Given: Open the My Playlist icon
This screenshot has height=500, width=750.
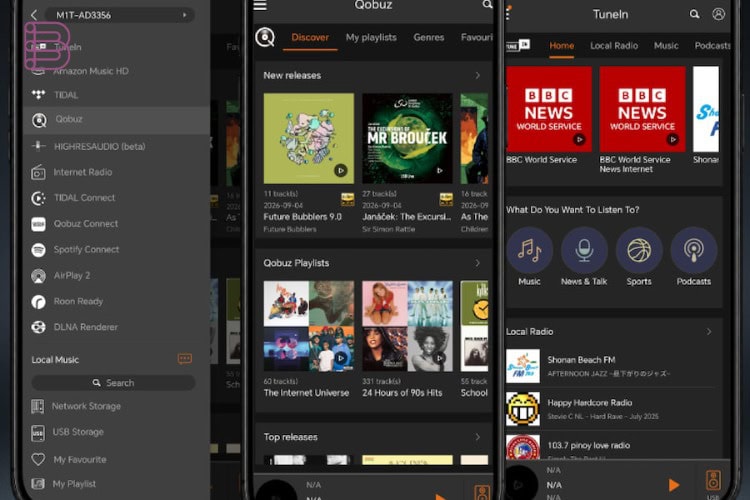Looking at the screenshot, I should pyautogui.click(x=38, y=484).
